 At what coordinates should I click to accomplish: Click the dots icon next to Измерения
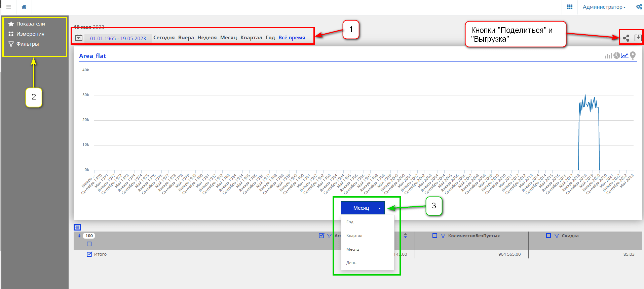click(x=11, y=34)
